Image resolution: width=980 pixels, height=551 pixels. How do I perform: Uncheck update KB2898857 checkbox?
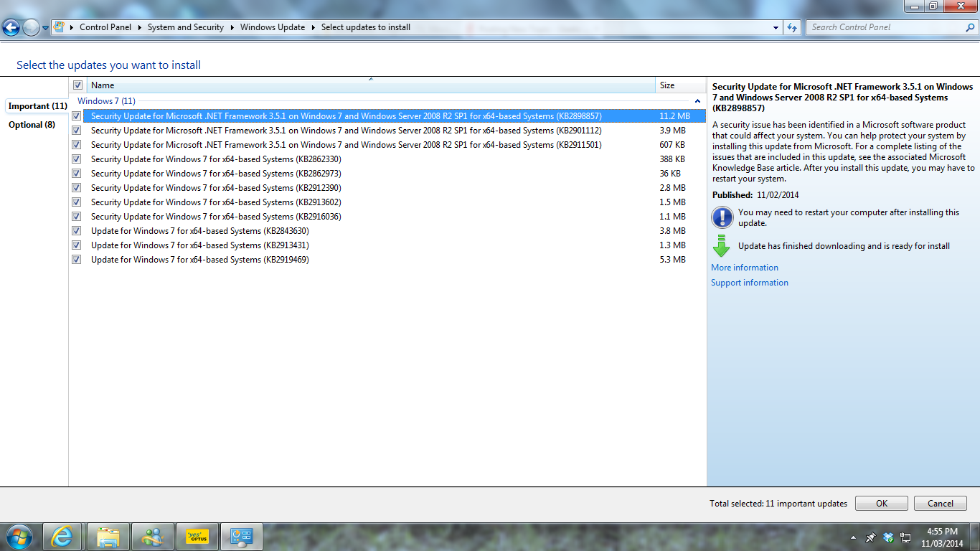point(77,116)
